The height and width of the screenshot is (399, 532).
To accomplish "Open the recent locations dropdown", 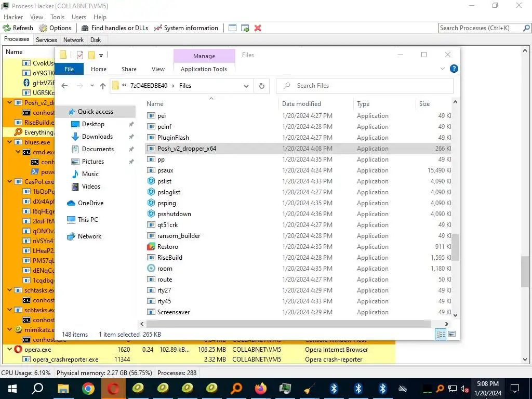I will [92, 86].
